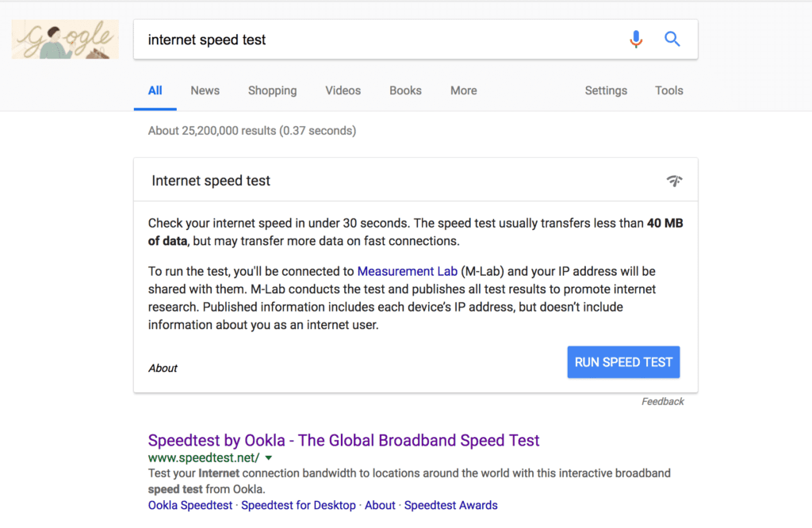Open the Speedtest by Ookla result title
This screenshot has width=812, height=528.
(x=343, y=440)
